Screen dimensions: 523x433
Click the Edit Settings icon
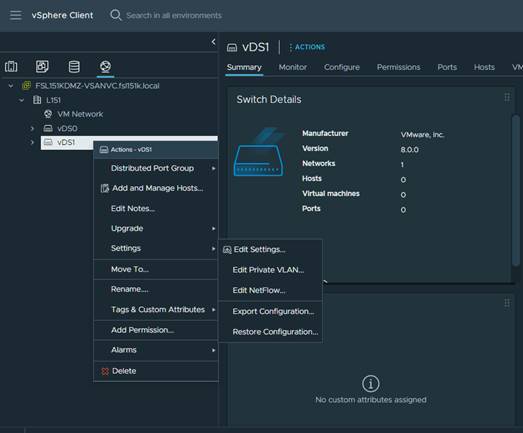pos(227,250)
